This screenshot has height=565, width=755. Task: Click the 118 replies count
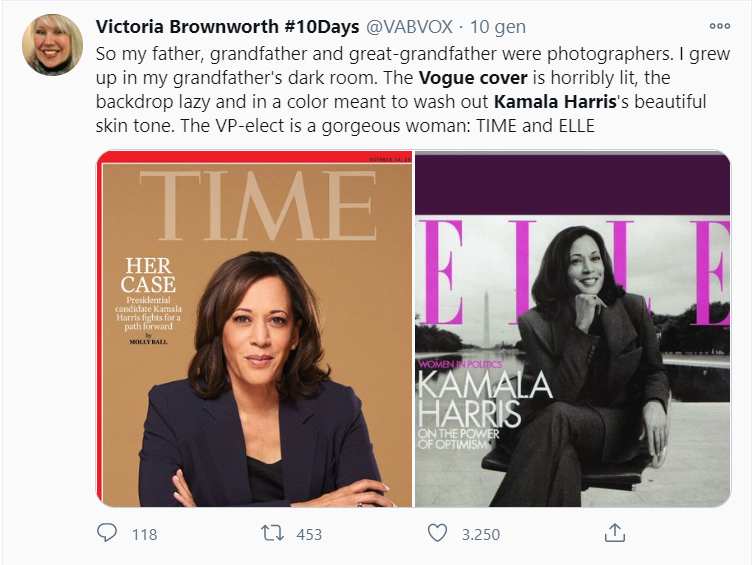(x=144, y=534)
